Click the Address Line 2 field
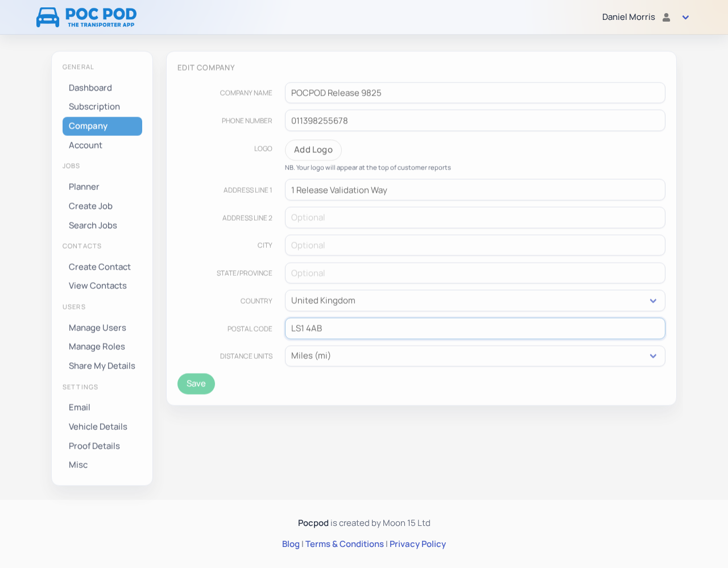 pos(475,218)
